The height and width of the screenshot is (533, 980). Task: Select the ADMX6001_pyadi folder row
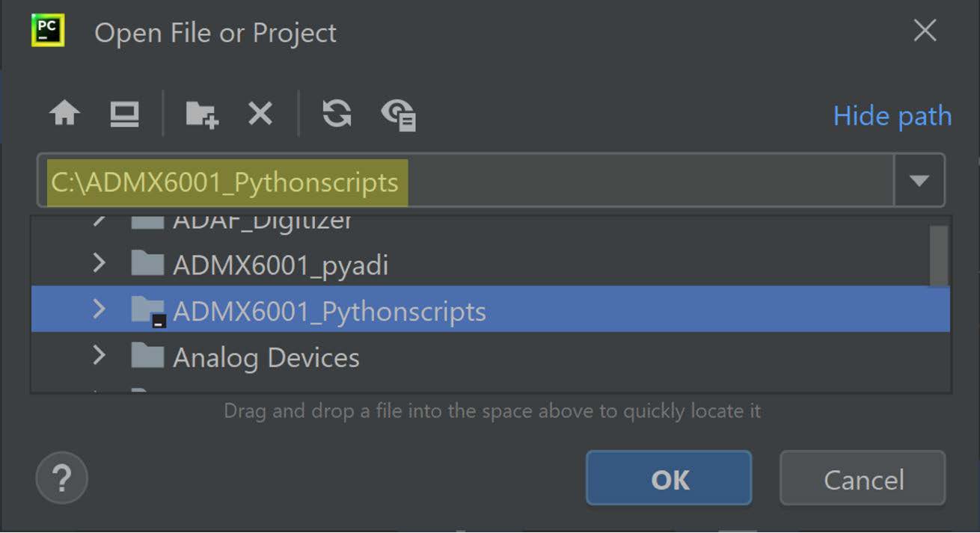tap(281, 265)
